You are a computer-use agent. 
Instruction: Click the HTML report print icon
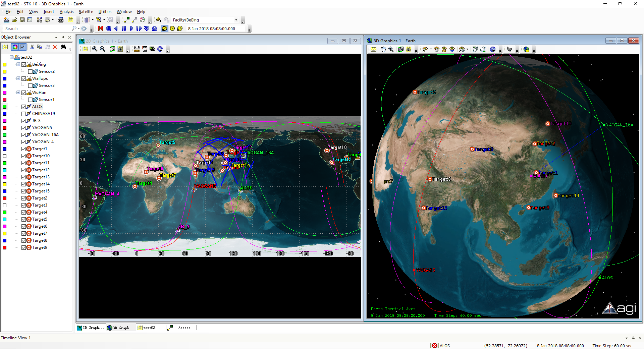coord(61,20)
